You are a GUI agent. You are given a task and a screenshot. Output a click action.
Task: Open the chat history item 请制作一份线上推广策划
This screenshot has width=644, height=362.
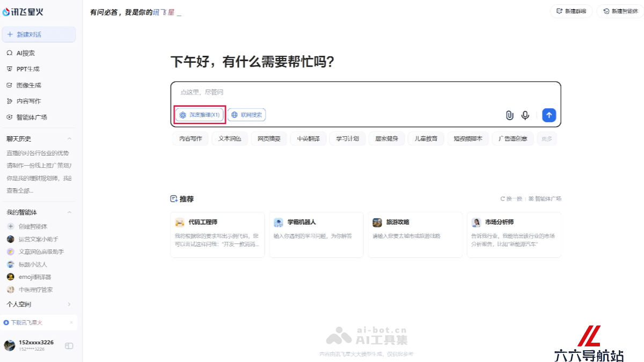[39, 165]
